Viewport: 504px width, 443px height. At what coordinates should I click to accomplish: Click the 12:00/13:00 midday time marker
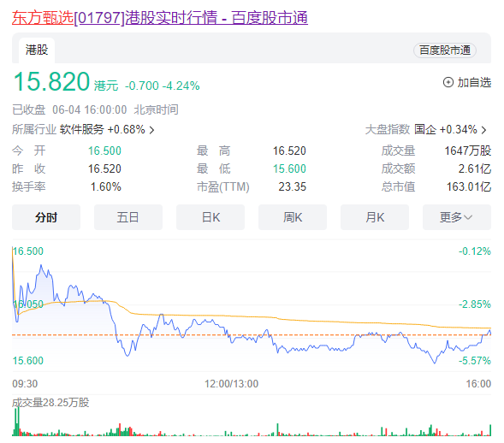click(231, 384)
